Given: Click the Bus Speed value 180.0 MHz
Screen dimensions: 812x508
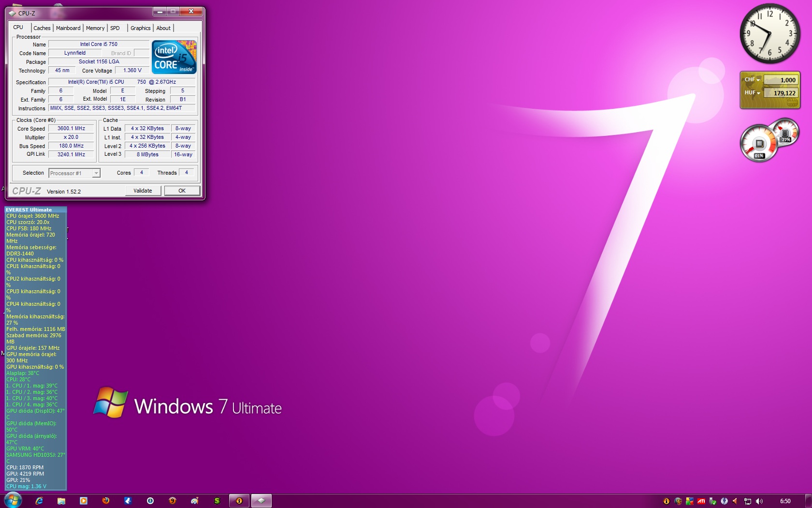Looking at the screenshot, I should point(71,146).
